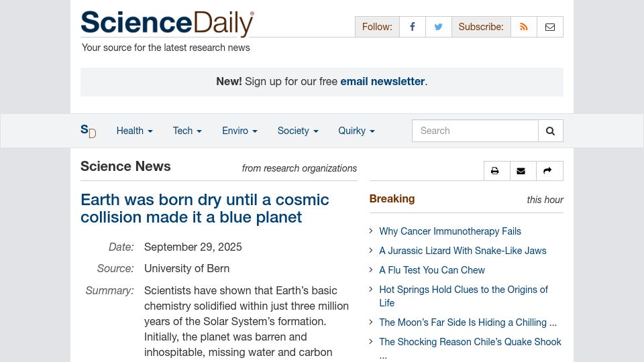
Task: Open Shocking Reason Chile's Quake story
Action: tap(470, 348)
